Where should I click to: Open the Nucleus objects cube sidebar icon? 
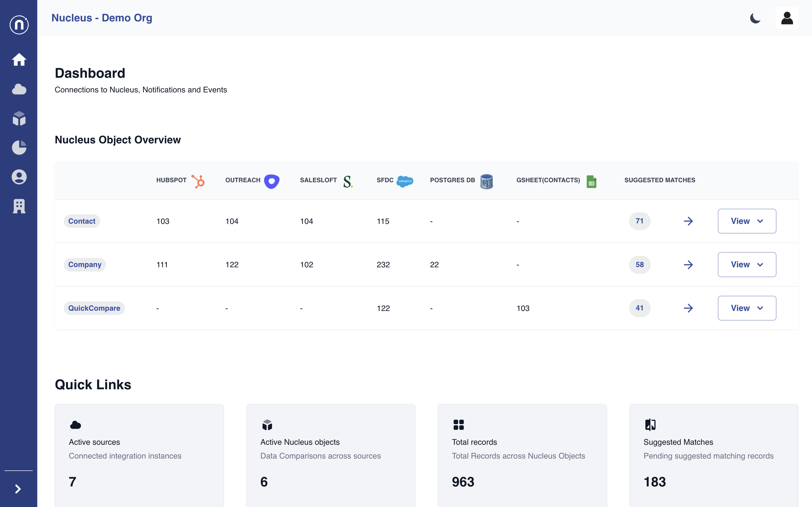point(19,118)
